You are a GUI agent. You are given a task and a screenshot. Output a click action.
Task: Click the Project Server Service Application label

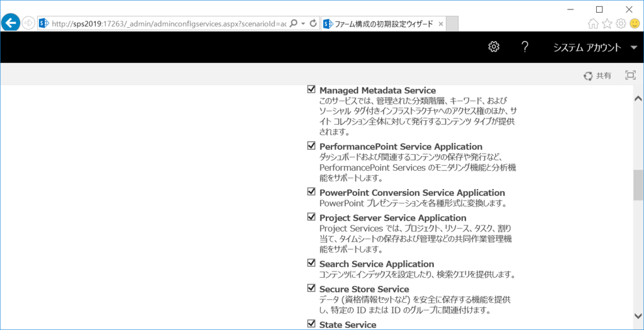[x=393, y=218]
